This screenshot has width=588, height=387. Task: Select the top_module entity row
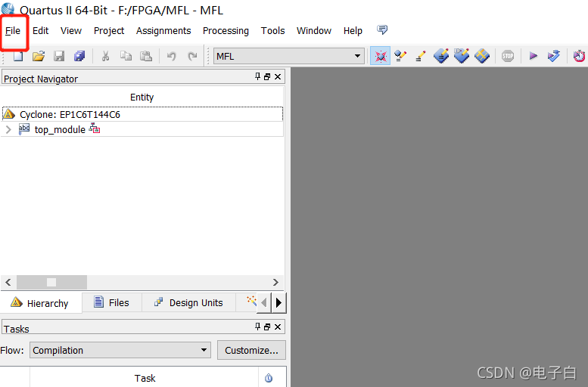142,129
